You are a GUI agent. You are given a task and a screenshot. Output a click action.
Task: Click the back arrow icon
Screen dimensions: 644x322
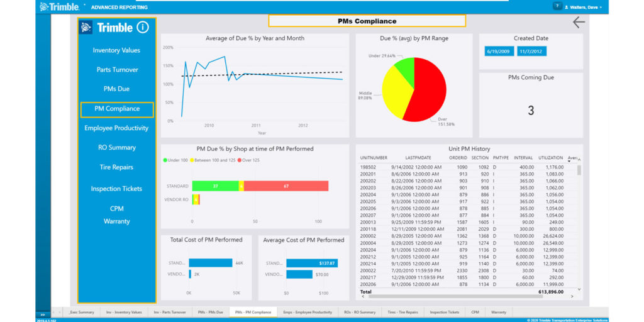(x=579, y=23)
